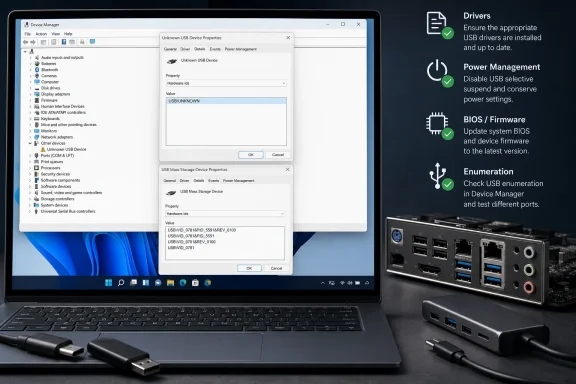Image resolution: width=576 pixels, height=384 pixels.
Task: Click the Windows Start button on taskbar
Action: [x=108, y=283]
